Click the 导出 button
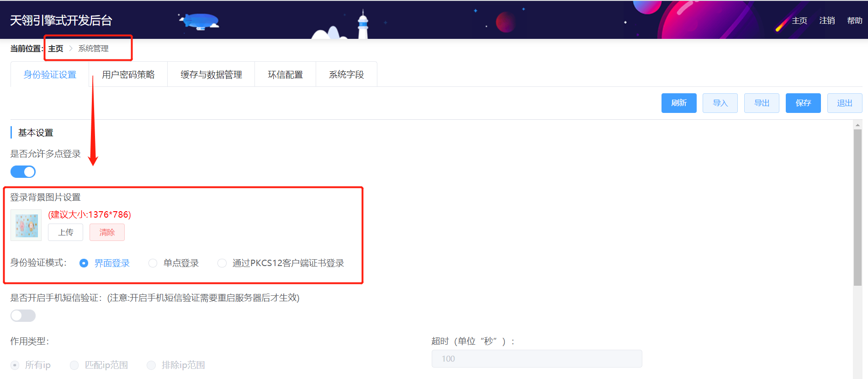The image size is (868, 379). [762, 103]
